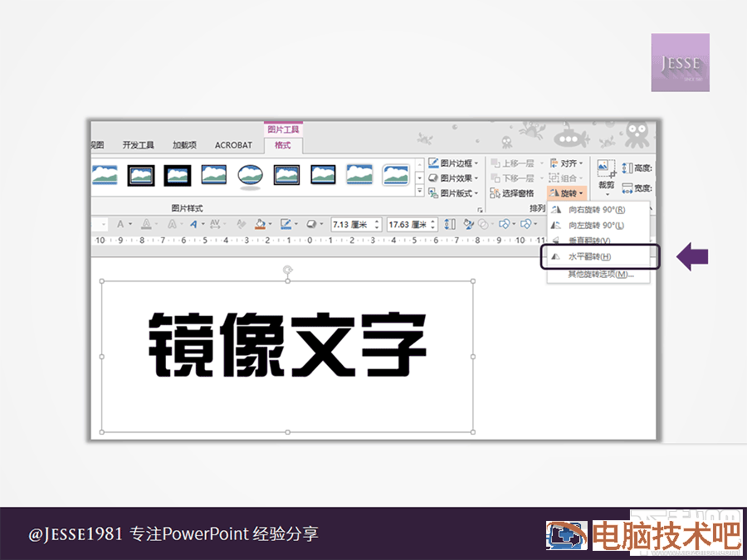This screenshot has height=560, width=747.
Task: Decrease the 17.63 厘米 value with the down stepper
Action: (433, 227)
